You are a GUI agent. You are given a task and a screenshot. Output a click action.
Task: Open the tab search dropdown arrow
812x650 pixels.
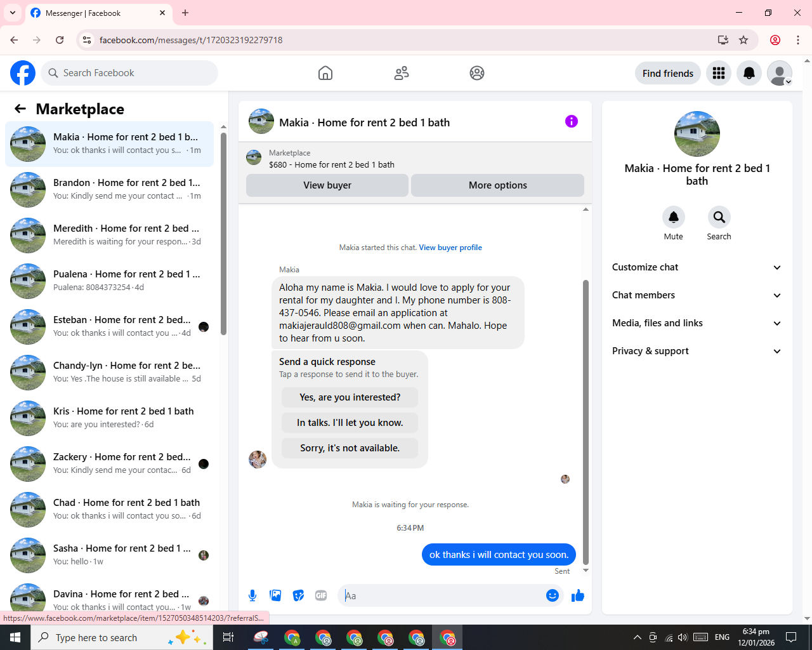(13, 13)
